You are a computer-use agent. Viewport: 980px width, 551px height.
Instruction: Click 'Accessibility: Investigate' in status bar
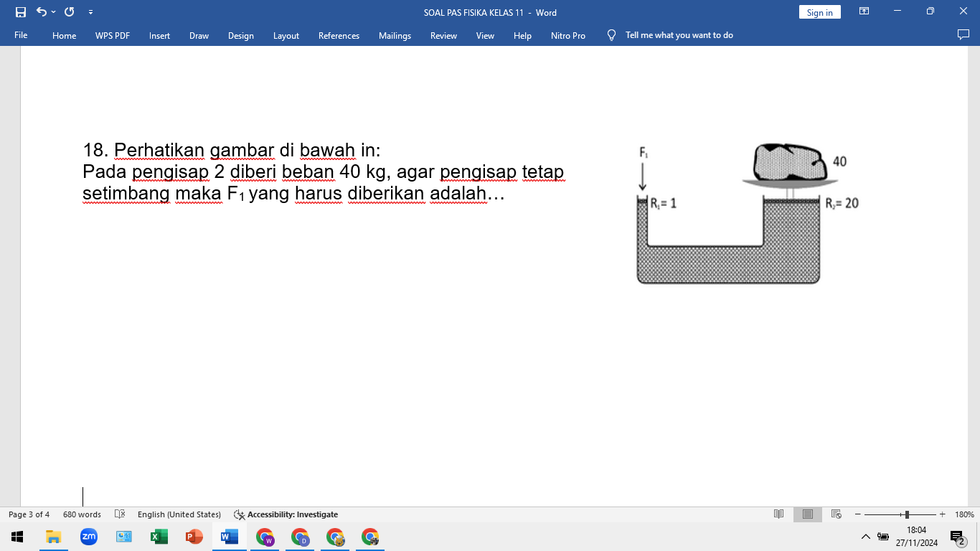pyautogui.click(x=286, y=514)
